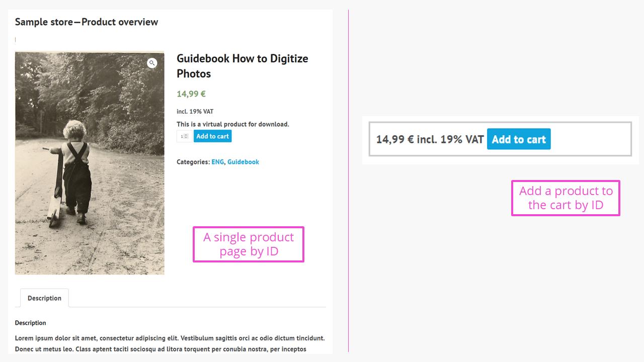644x362 pixels.
Task: Click the pink 'Add a product to the cart by ID' box
Action: coord(566,198)
